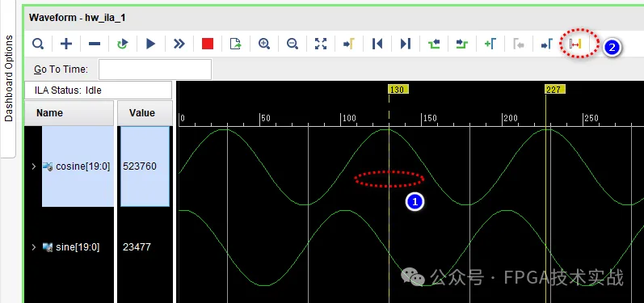Add a new marker
This screenshot has height=303, width=644.
[x=490, y=44]
